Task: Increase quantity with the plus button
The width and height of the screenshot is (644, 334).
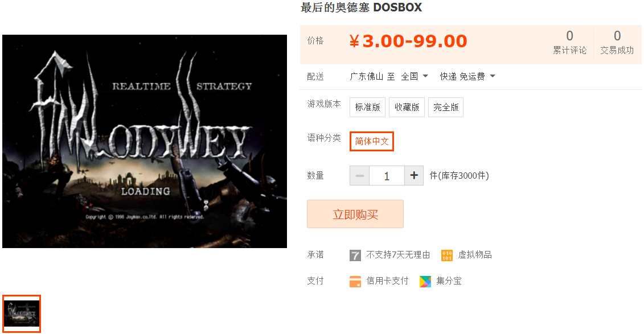Action: [414, 176]
